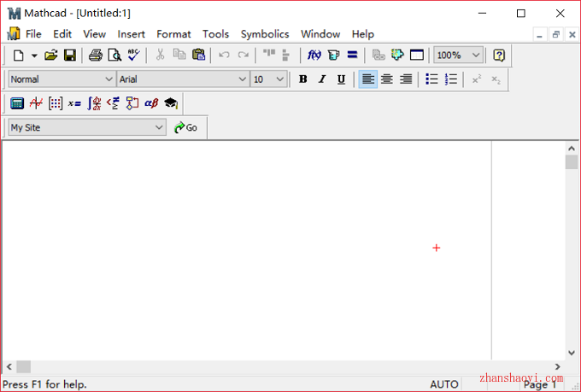Run the ABC spell check

pos(133,55)
